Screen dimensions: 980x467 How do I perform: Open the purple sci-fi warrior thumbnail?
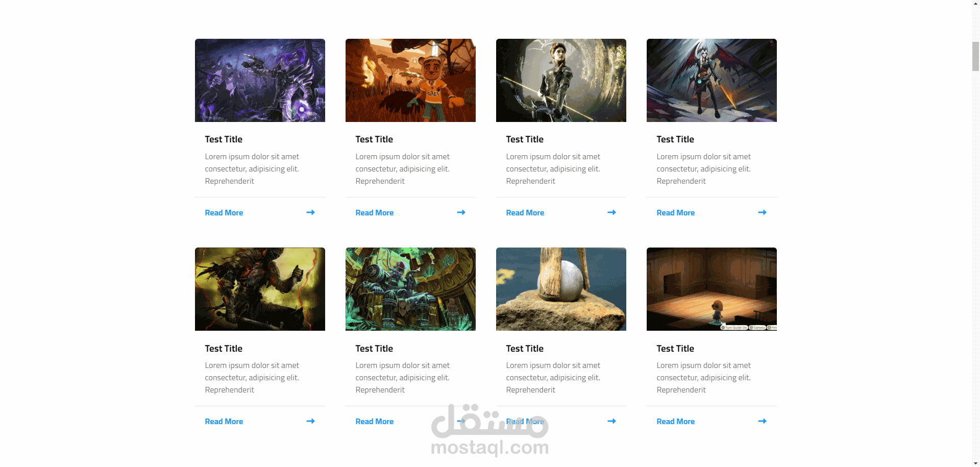(260, 80)
